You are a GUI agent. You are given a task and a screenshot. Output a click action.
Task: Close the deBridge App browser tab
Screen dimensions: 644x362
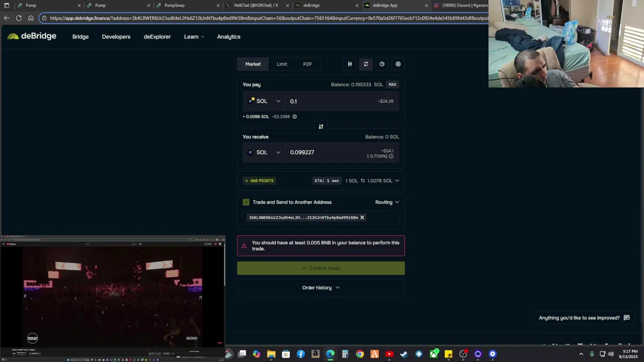(426, 6)
